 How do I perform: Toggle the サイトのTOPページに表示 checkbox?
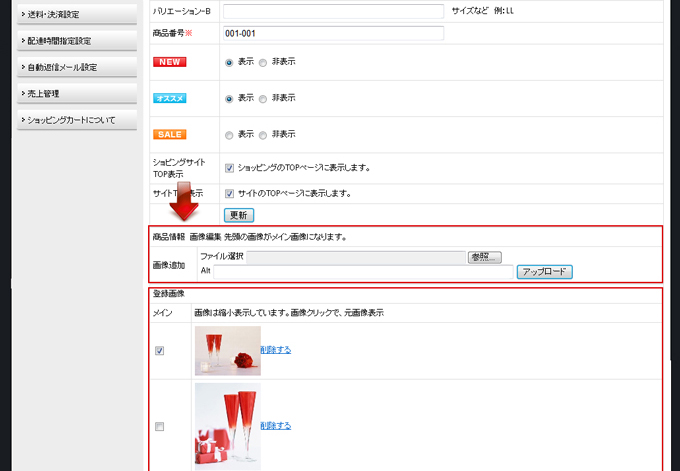point(230,193)
